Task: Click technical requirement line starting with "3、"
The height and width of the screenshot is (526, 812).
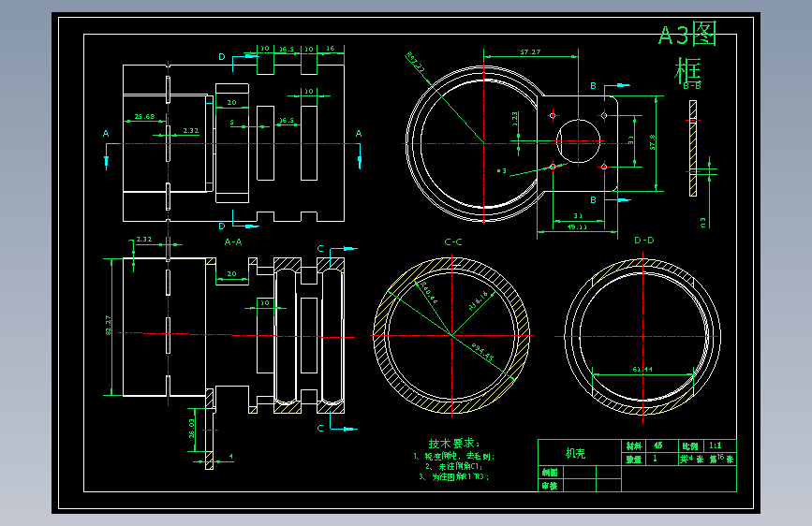Action: tap(454, 476)
